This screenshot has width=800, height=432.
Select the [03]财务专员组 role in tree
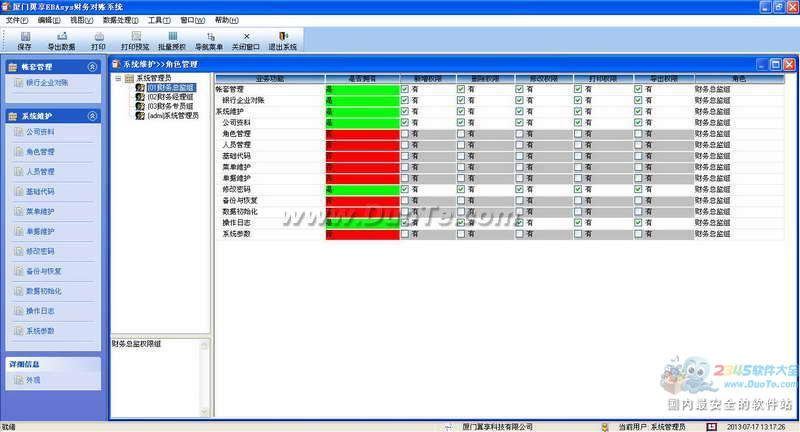tap(170, 106)
